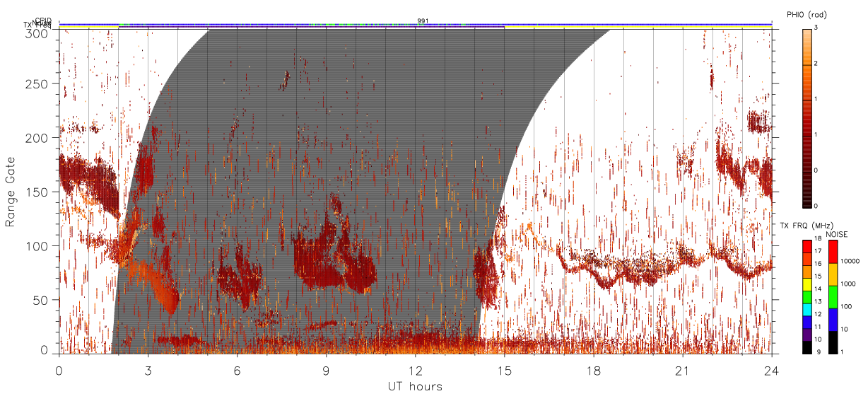Viewport: 868px width, 401px height.
Task: Click the 12 tick on UT hours axis
Action: point(416,370)
